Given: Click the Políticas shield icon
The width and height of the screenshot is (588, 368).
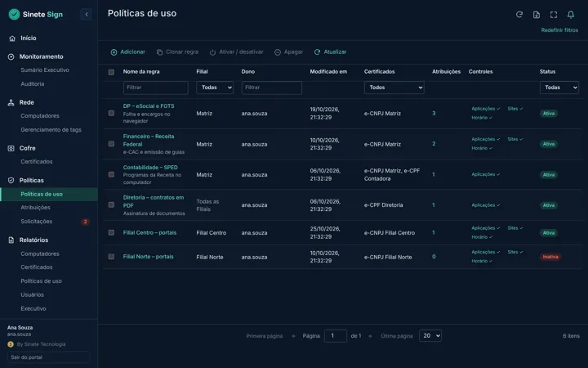Looking at the screenshot, I should coord(11,180).
